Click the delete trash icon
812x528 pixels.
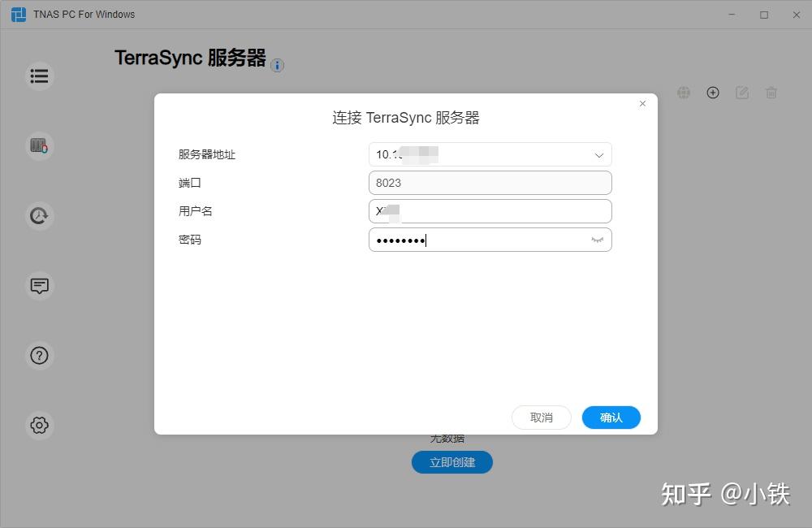771,93
